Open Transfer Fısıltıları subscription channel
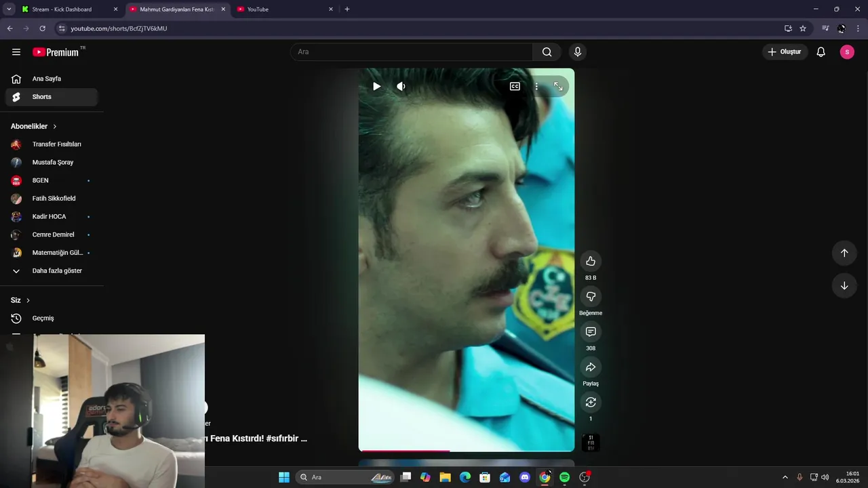This screenshot has height=488, width=868. tap(52, 144)
